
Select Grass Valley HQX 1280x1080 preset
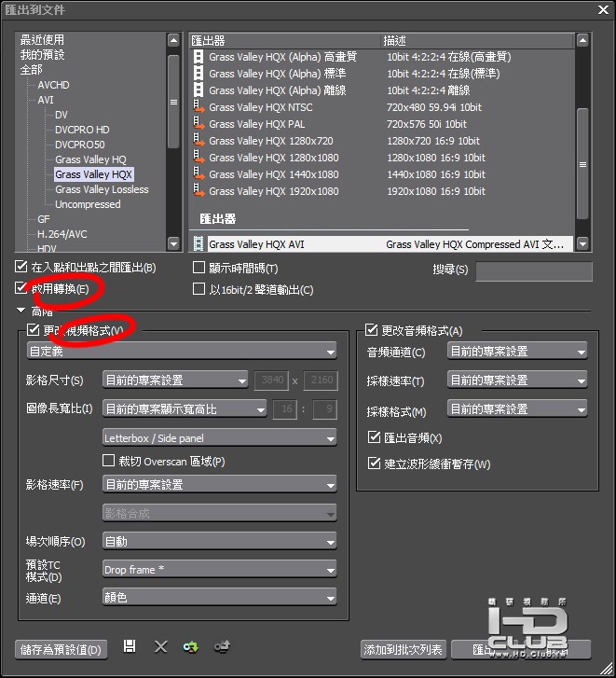pyautogui.click(x=382, y=158)
